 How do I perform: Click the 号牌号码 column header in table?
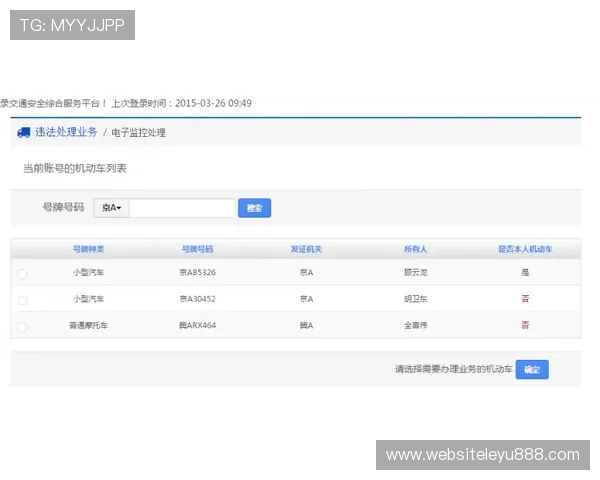[x=197, y=249]
